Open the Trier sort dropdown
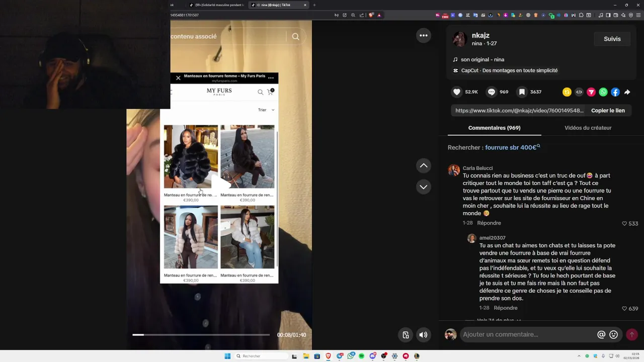This screenshot has height=362, width=644. click(x=266, y=110)
